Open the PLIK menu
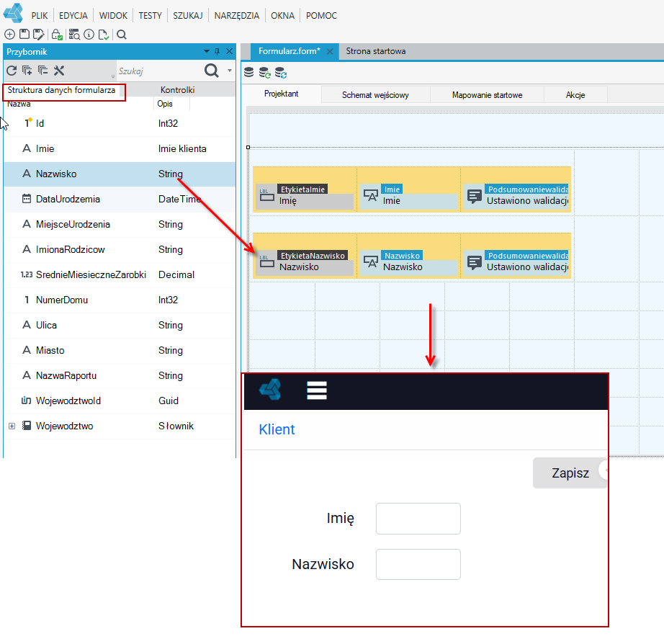The width and height of the screenshot is (664, 644). coord(40,16)
